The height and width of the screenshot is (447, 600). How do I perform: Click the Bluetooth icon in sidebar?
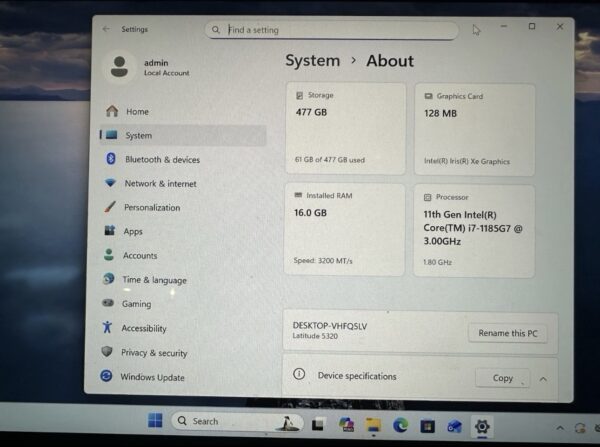click(x=111, y=158)
